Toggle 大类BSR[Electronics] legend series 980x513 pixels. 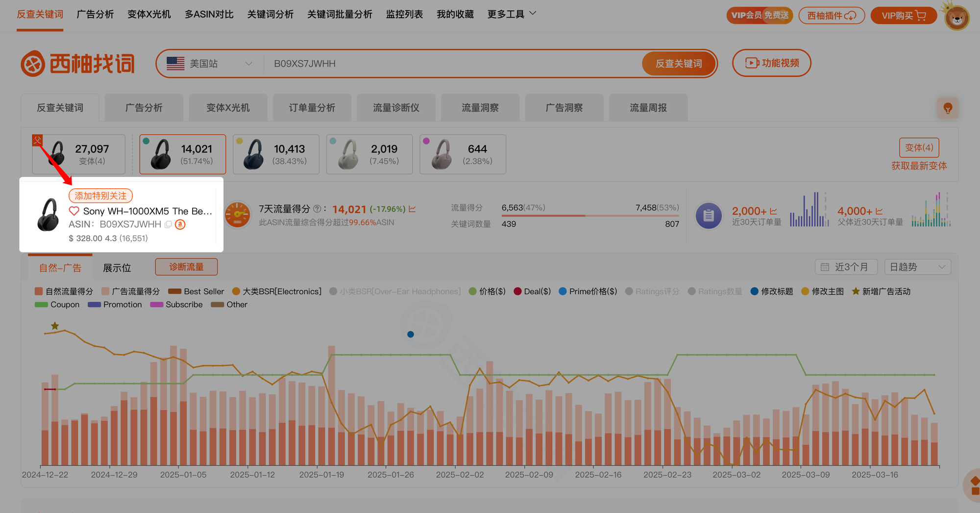click(x=277, y=291)
